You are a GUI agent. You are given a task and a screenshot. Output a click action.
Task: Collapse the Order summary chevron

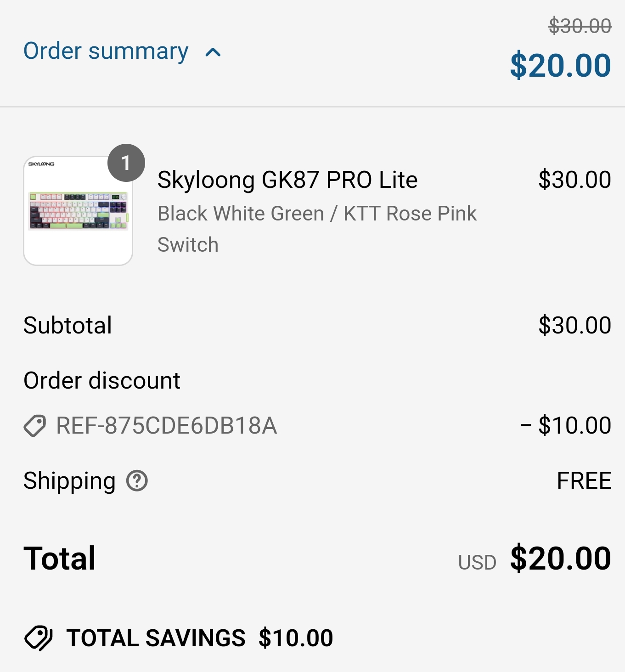coord(213,52)
